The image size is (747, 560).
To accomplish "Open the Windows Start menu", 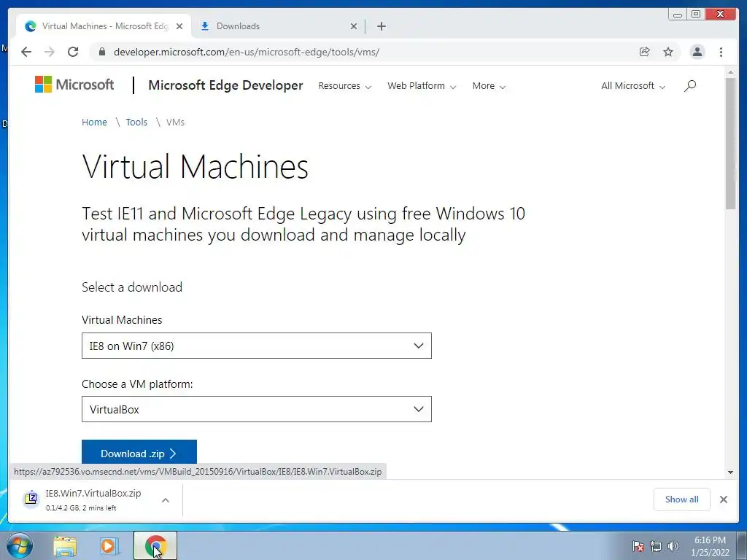I will point(20,545).
